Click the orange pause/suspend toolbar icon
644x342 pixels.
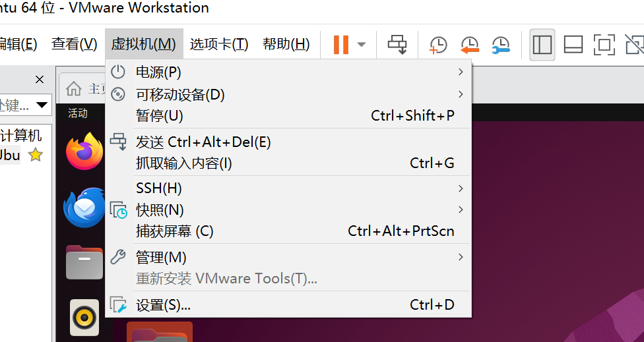[x=341, y=44]
